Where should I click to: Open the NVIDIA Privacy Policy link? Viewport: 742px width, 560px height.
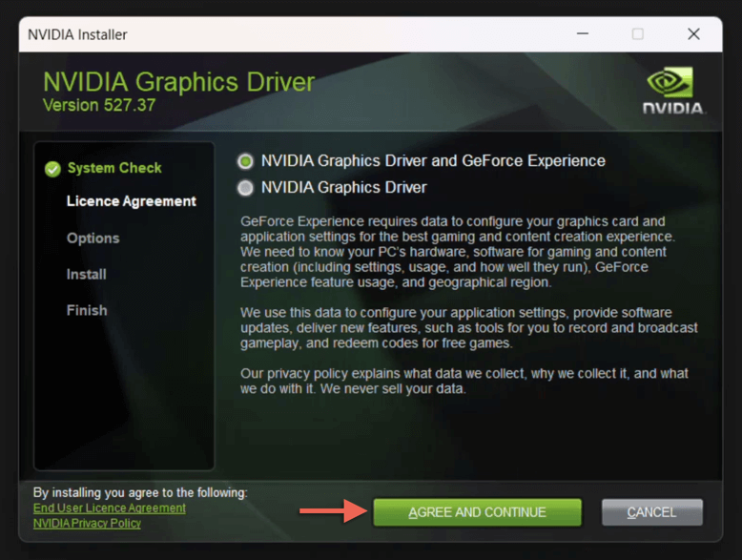[x=87, y=523]
